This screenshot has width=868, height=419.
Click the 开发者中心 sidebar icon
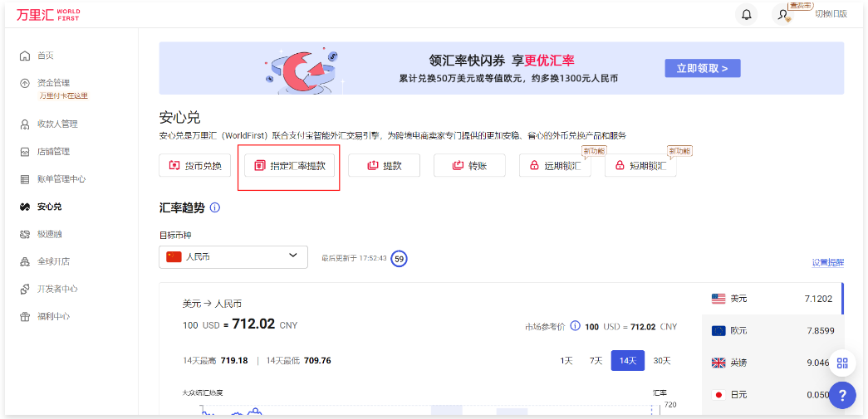click(x=24, y=289)
